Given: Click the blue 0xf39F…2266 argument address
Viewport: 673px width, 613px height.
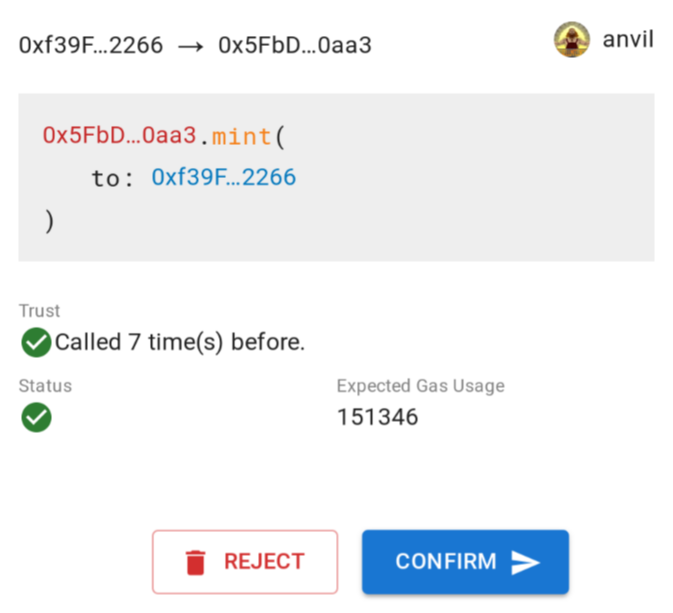Looking at the screenshot, I should point(223,178).
